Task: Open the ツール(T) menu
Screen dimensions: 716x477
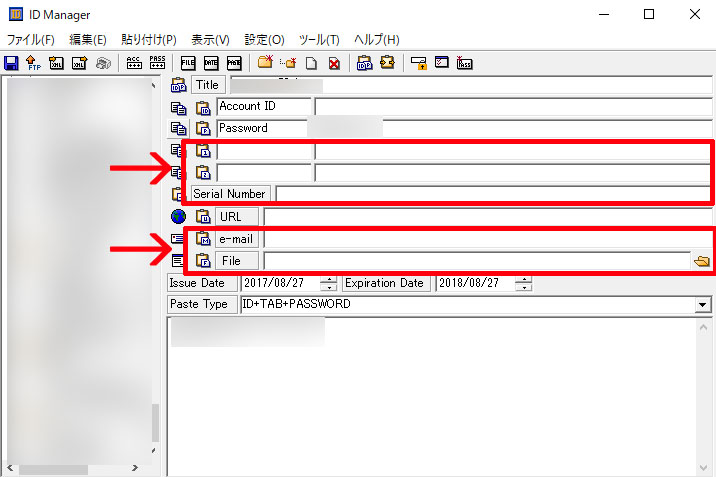Action: (319, 40)
